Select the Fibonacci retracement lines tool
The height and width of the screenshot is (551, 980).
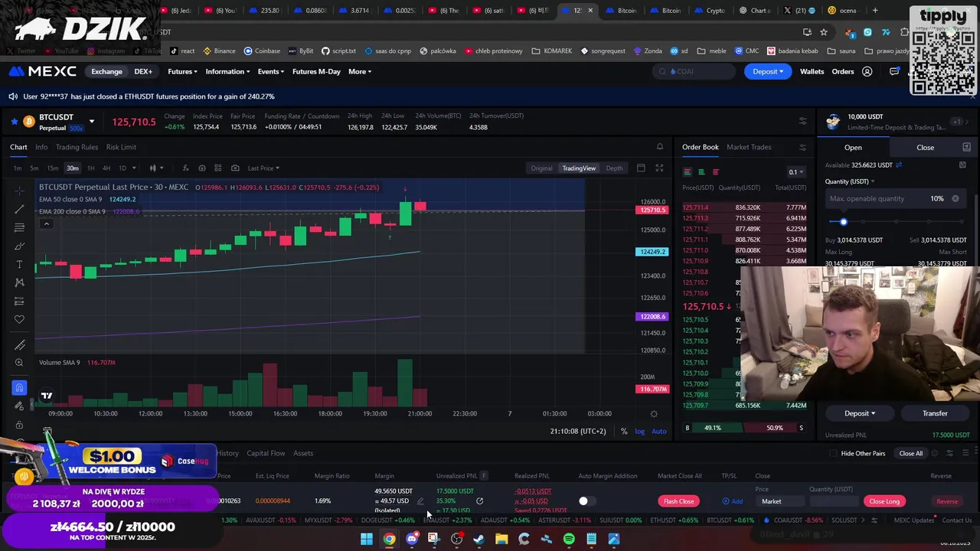pos(19,227)
